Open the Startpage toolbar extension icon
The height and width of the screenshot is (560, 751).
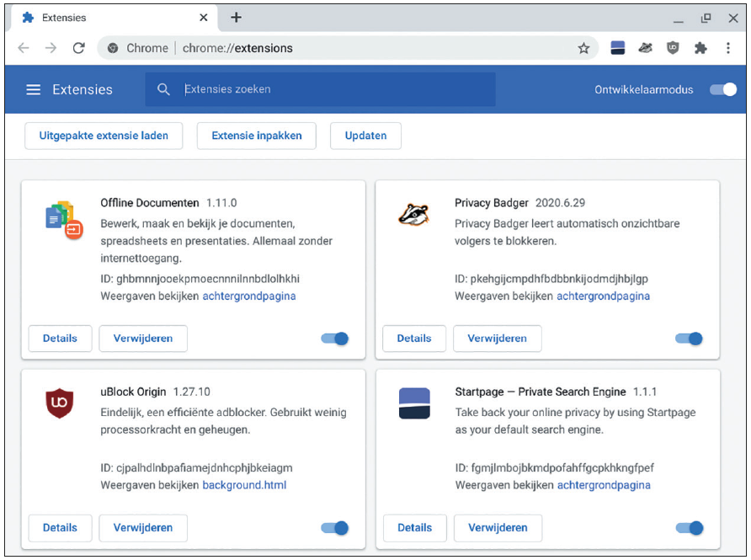click(618, 48)
